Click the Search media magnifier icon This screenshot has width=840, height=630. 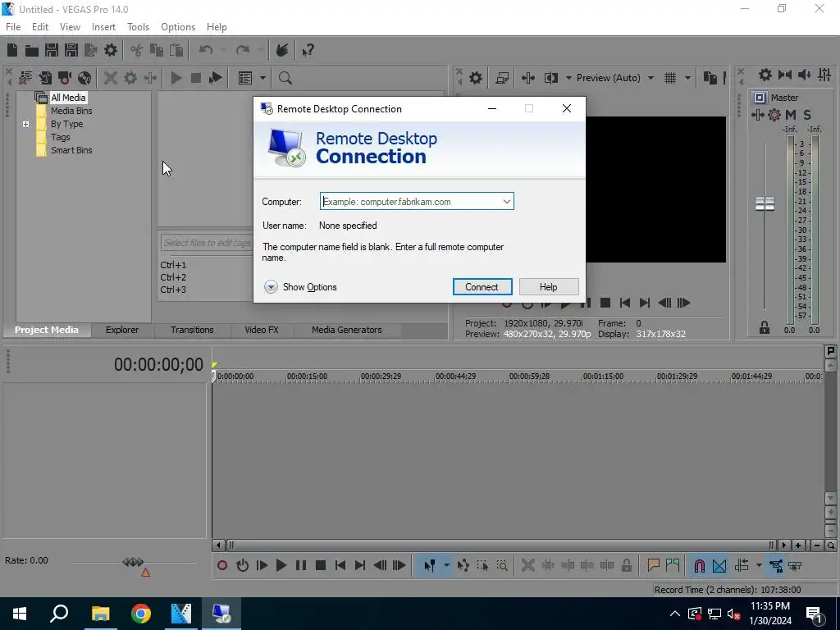(285, 78)
